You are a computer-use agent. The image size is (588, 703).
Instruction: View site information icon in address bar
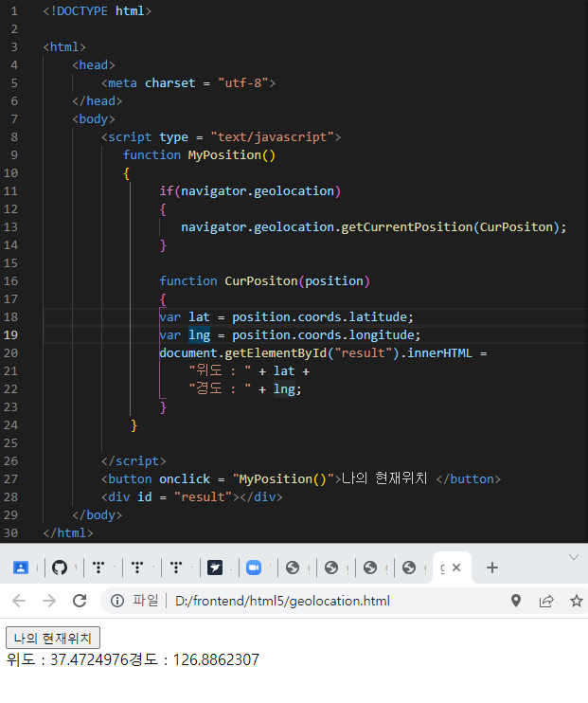pos(117,601)
